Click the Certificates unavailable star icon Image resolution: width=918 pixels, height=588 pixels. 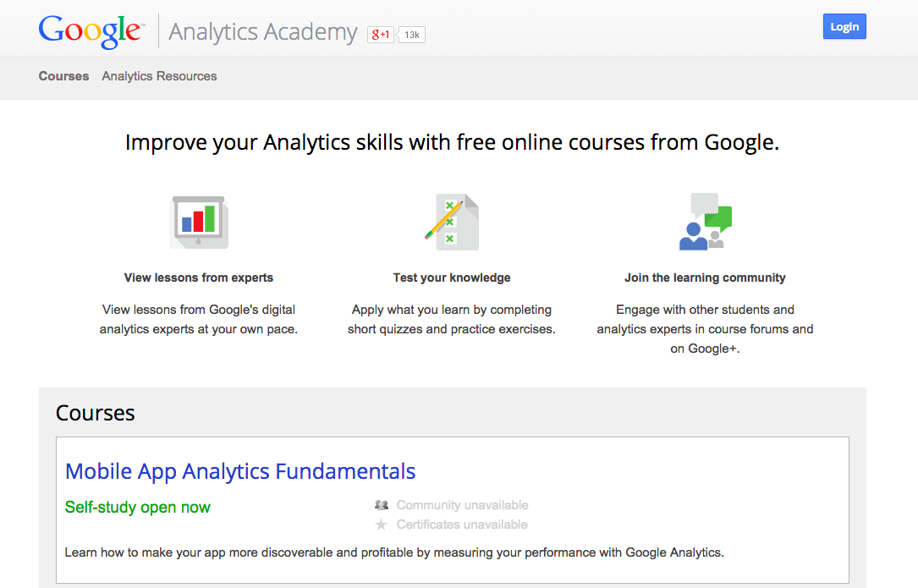pyautogui.click(x=382, y=525)
